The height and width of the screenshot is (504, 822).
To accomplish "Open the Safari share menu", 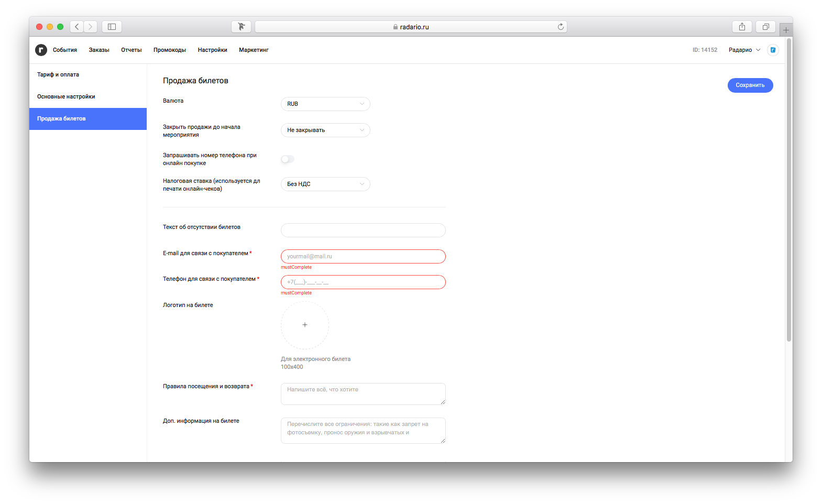I will [x=742, y=27].
